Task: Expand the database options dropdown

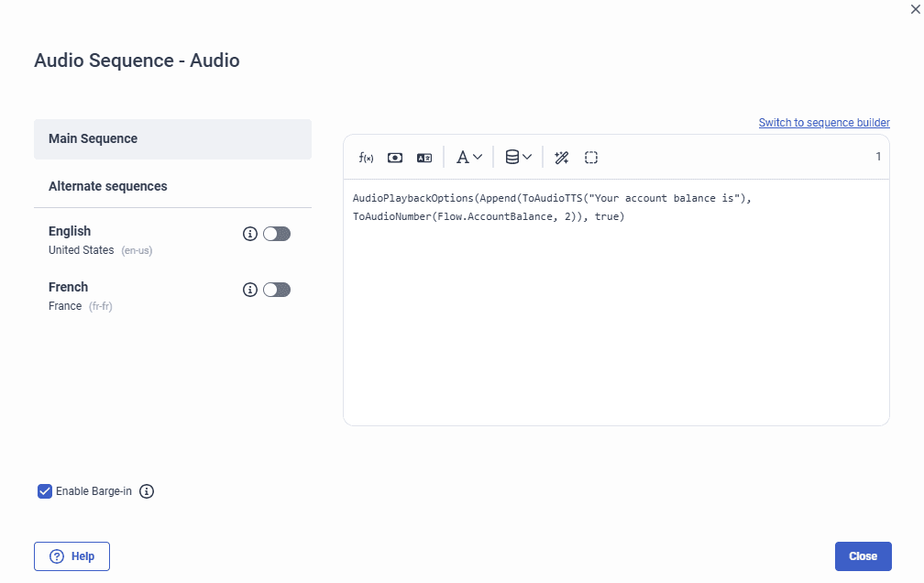Action: (x=518, y=157)
